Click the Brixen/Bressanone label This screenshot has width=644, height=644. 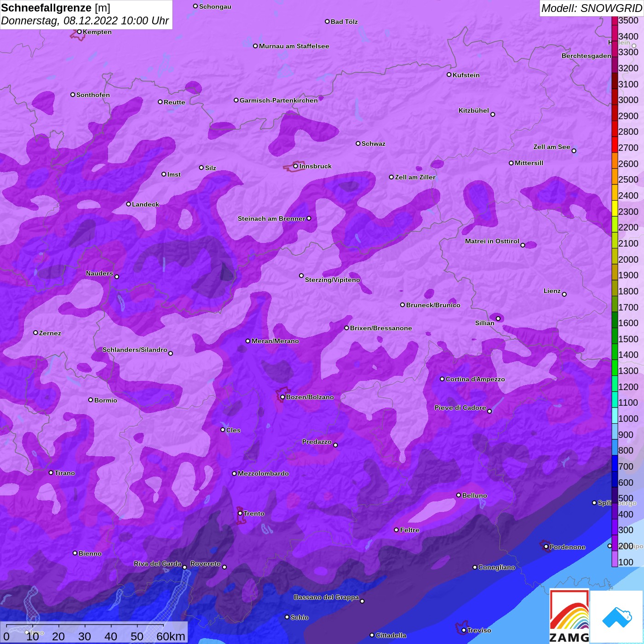click(381, 328)
